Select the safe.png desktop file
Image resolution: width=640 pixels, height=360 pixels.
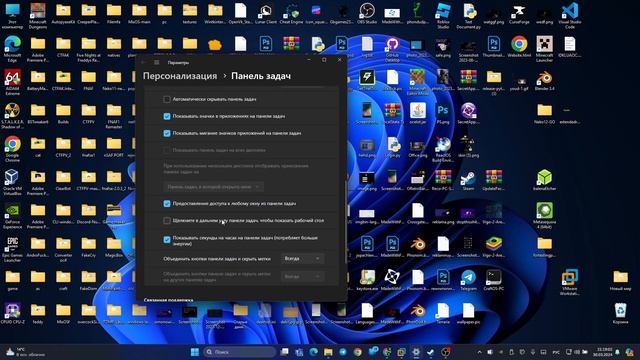point(443,47)
